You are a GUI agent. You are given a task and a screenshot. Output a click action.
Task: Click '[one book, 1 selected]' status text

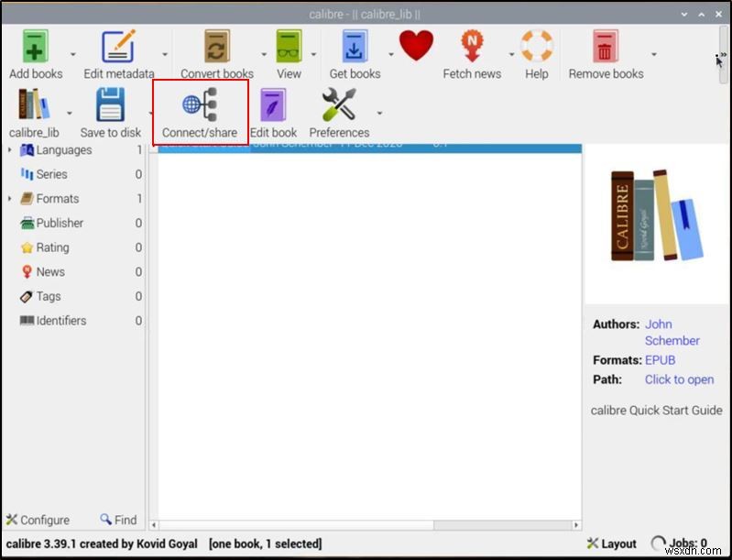pos(265,544)
